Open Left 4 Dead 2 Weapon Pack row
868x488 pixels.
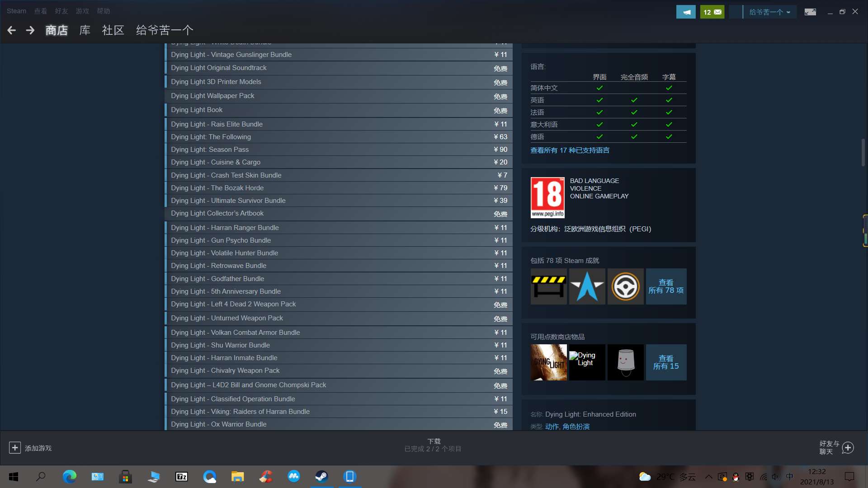[339, 305]
